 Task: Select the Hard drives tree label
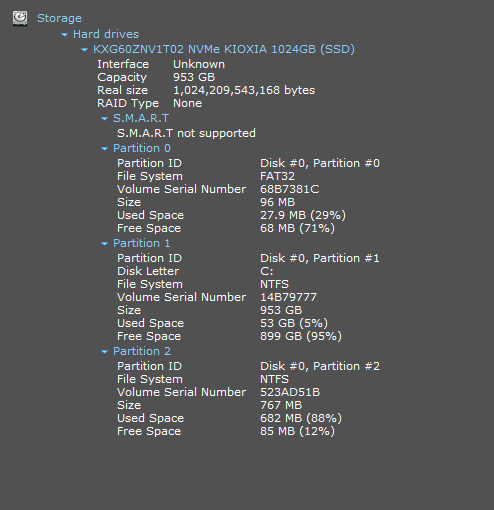pos(106,34)
